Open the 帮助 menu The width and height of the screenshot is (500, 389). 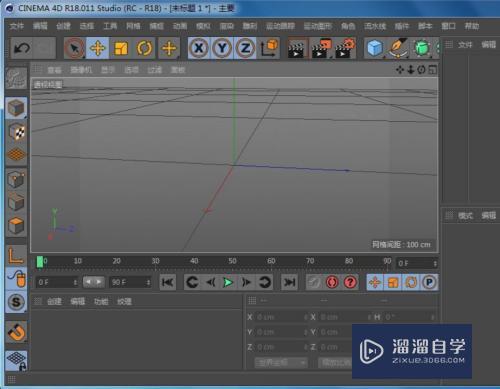tap(472, 26)
